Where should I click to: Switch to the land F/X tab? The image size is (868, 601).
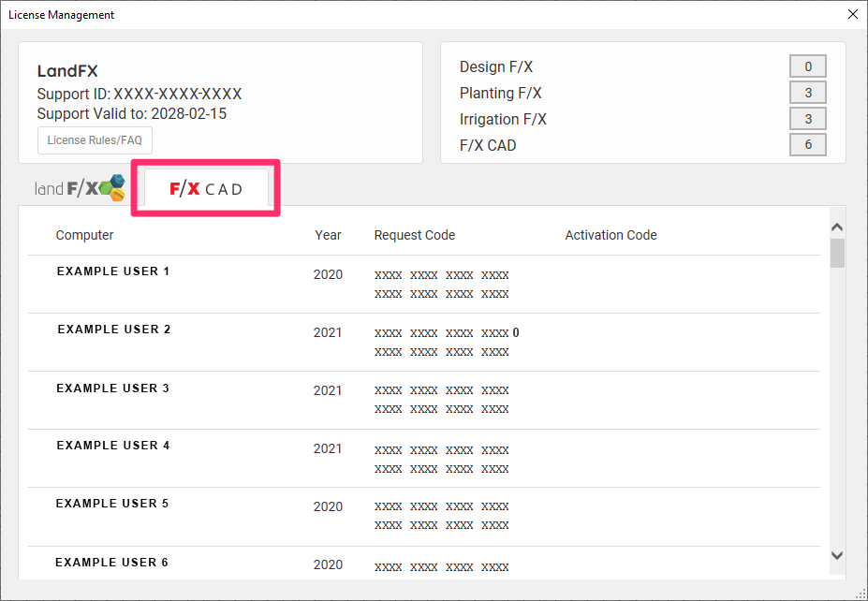pos(81,188)
